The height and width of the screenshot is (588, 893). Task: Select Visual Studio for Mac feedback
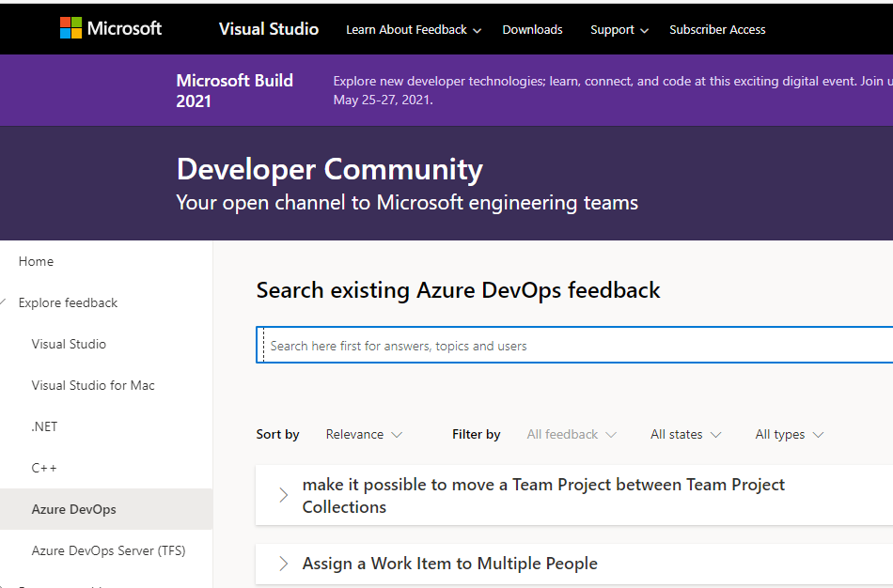coord(93,385)
